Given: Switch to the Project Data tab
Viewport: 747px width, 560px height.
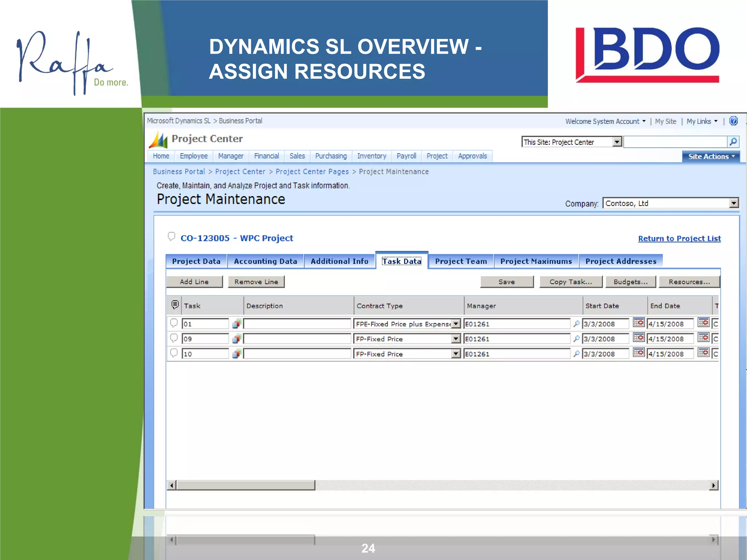Looking at the screenshot, I should point(196,261).
